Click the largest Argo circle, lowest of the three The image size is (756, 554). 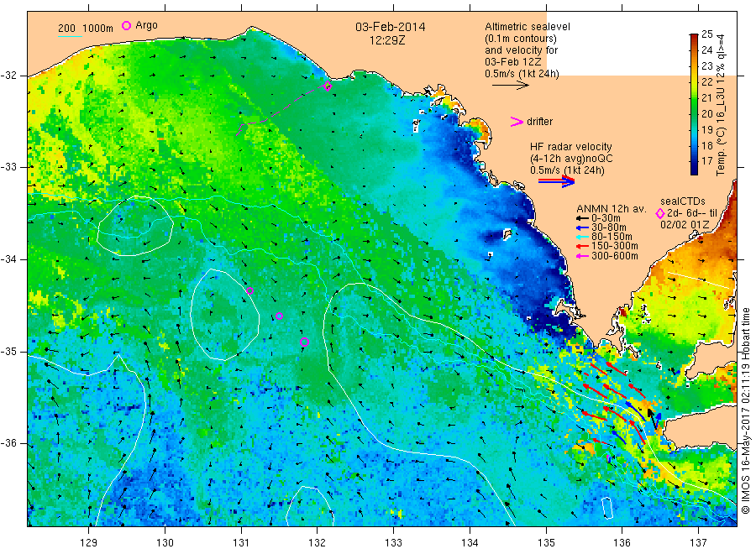click(304, 342)
